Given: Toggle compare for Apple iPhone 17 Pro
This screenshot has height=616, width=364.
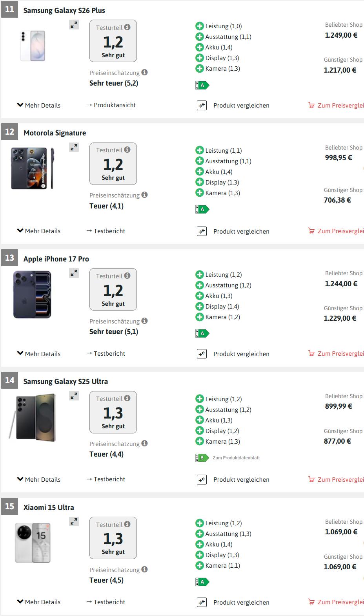Looking at the screenshot, I should pyautogui.click(x=202, y=354).
